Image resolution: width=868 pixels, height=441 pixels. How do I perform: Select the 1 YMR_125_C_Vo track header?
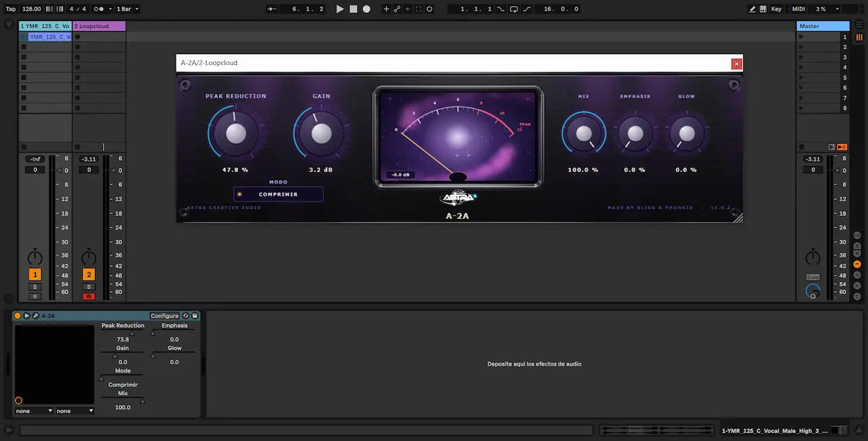coord(45,26)
